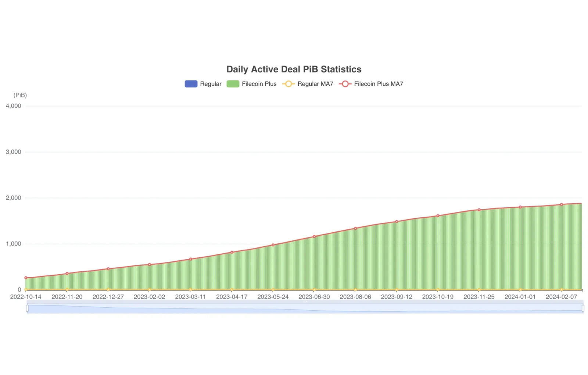Click the 1,000 y-axis label
The width and height of the screenshot is (588, 375).
[x=14, y=244]
